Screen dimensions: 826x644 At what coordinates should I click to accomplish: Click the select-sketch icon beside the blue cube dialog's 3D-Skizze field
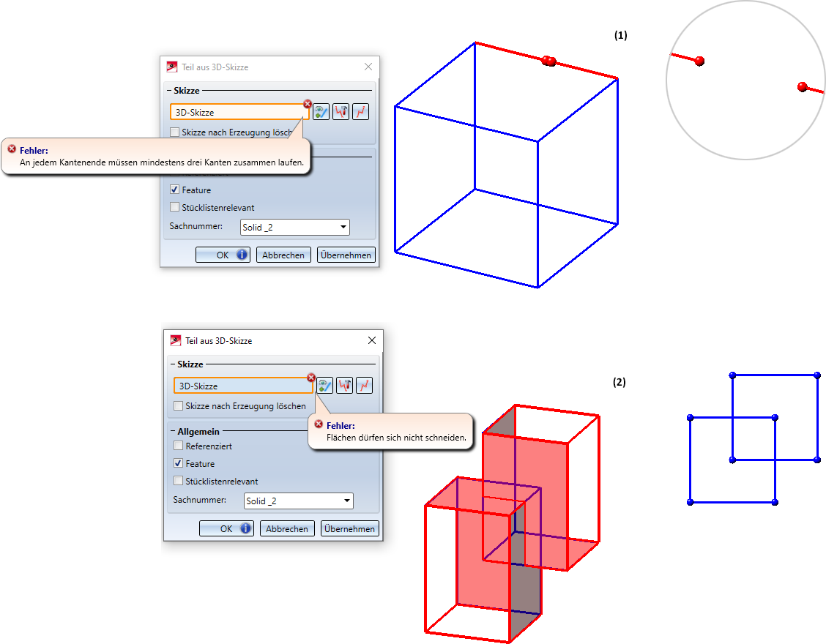pos(321,112)
